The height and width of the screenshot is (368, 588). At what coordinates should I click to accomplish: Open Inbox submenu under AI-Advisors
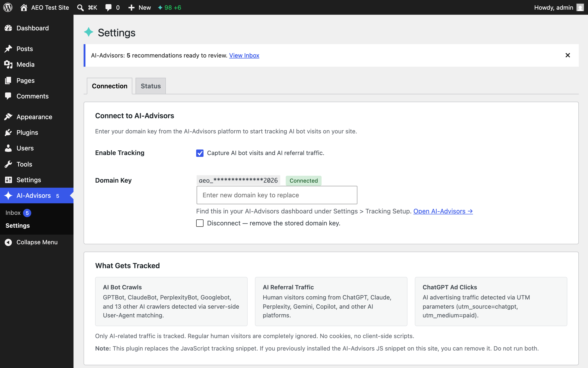click(x=13, y=213)
